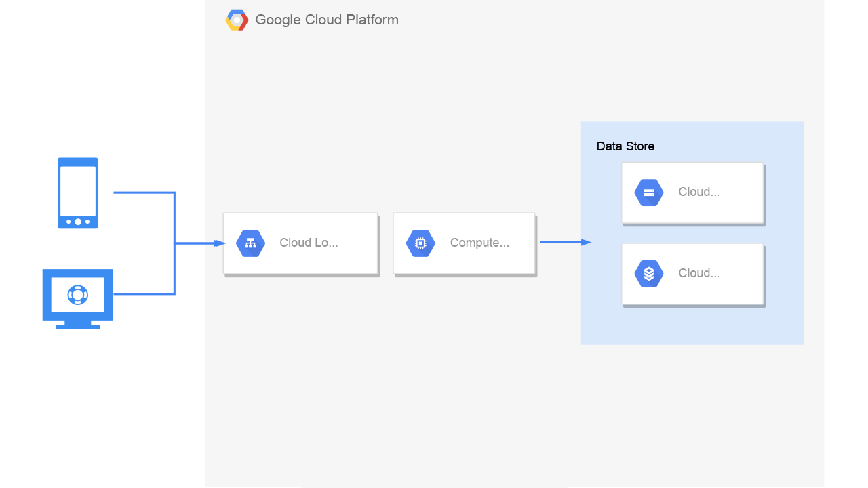Image resolution: width=868 pixels, height=488 pixels.
Task: Select the 'Compute...' card label
Action: (479, 243)
